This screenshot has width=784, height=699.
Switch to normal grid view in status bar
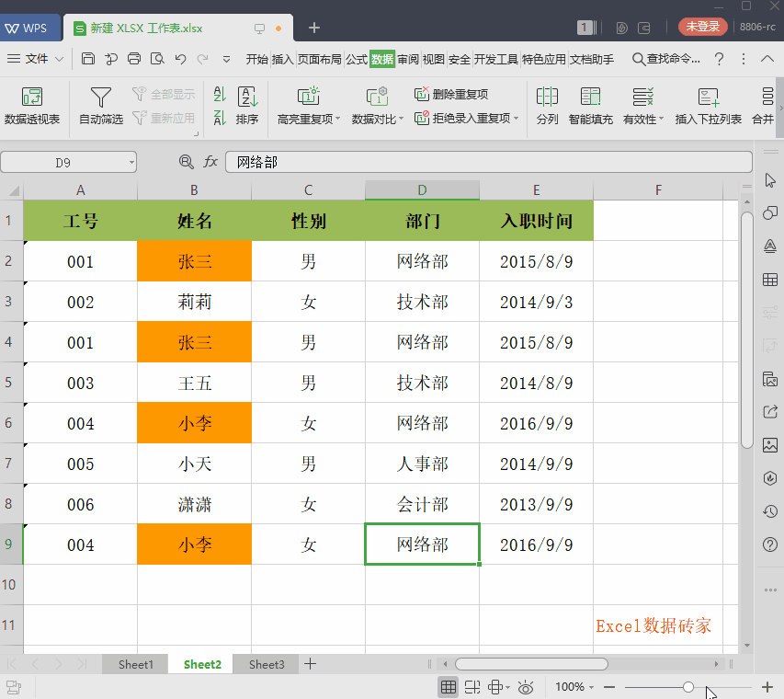[x=449, y=687]
